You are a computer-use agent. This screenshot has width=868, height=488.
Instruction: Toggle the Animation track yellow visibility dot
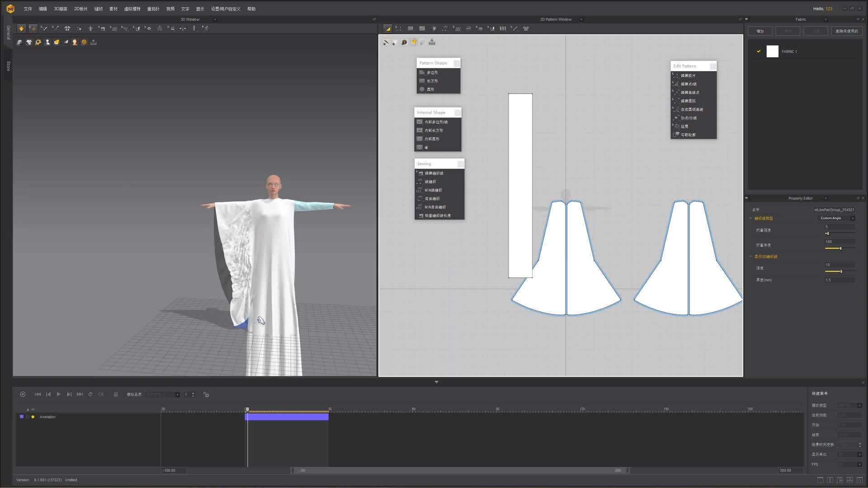(33, 417)
